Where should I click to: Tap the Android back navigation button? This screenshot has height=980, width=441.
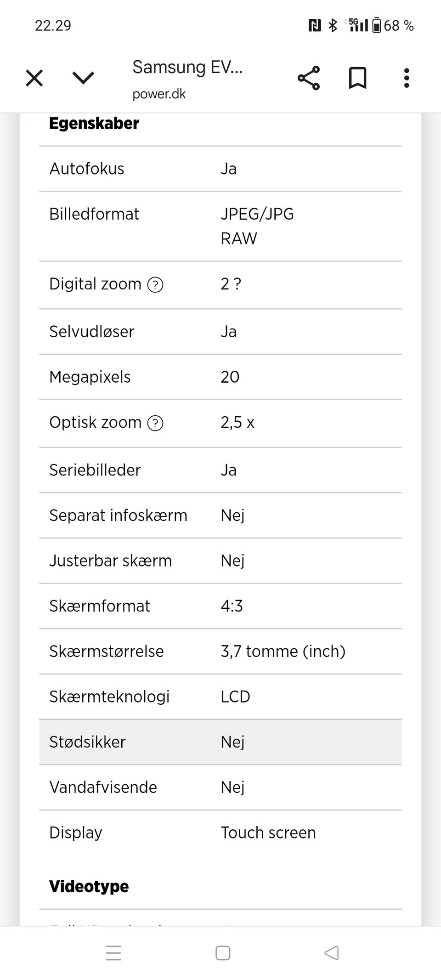click(x=331, y=953)
